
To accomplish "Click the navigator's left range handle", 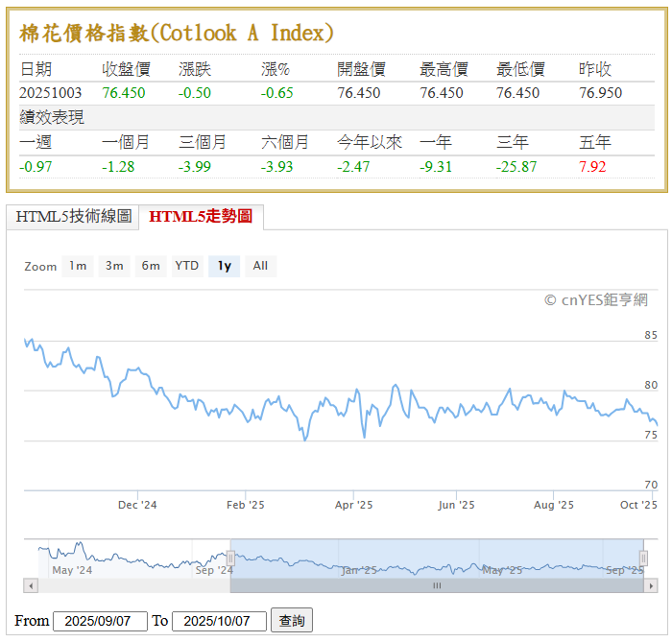I will (x=230, y=559).
